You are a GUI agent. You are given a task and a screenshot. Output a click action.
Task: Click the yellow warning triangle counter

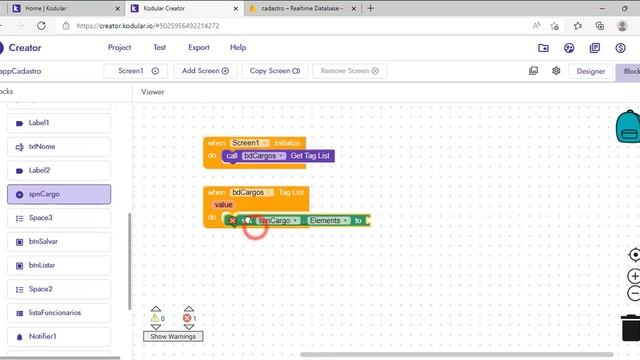(155, 318)
